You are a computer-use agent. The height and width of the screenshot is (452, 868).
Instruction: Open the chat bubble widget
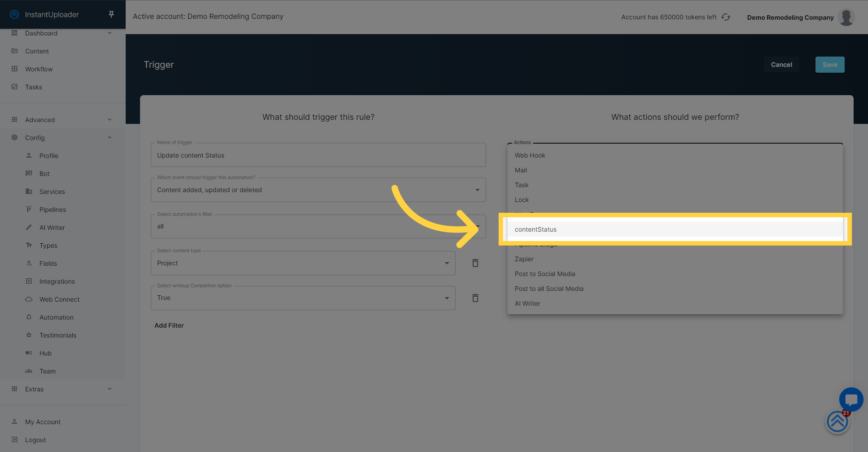coord(851,399)
